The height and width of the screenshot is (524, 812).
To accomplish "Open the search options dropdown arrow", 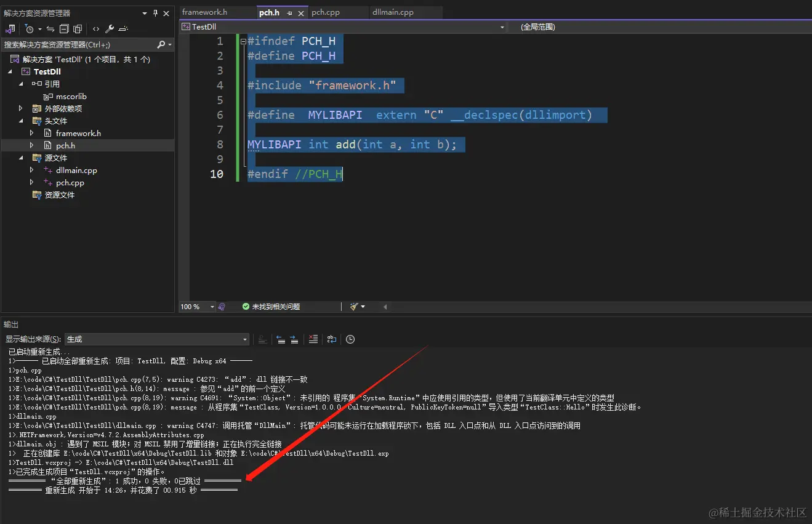I will pos(170,45).
